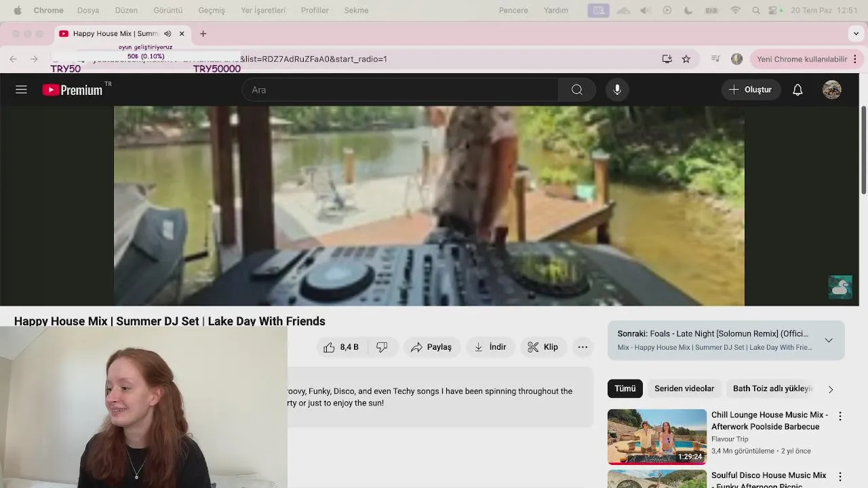Click the İndir download button
Image resolution: width=868 pixels, height=488 pixels.
(490, 347)
